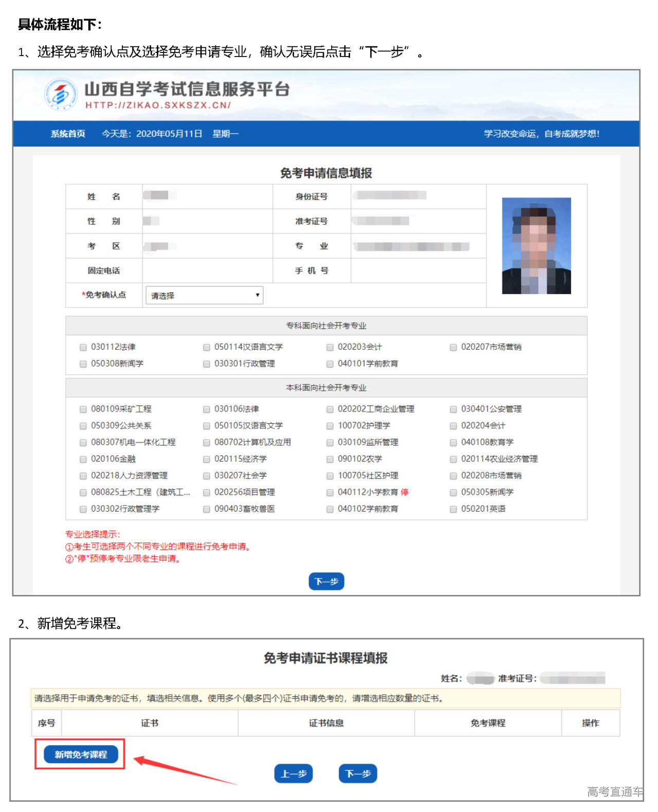Viewport: 658px width, 812px height.
Task: Click the 固定电话 input field
Action: 207,270
